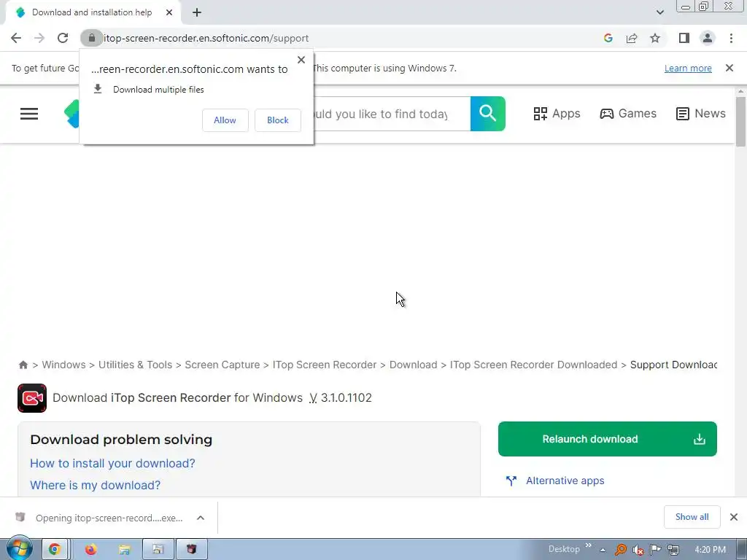Screen dimensions: 747x560
Task: Expand the Desktop toolbar chevron
Action: click(x=589, y=545)
